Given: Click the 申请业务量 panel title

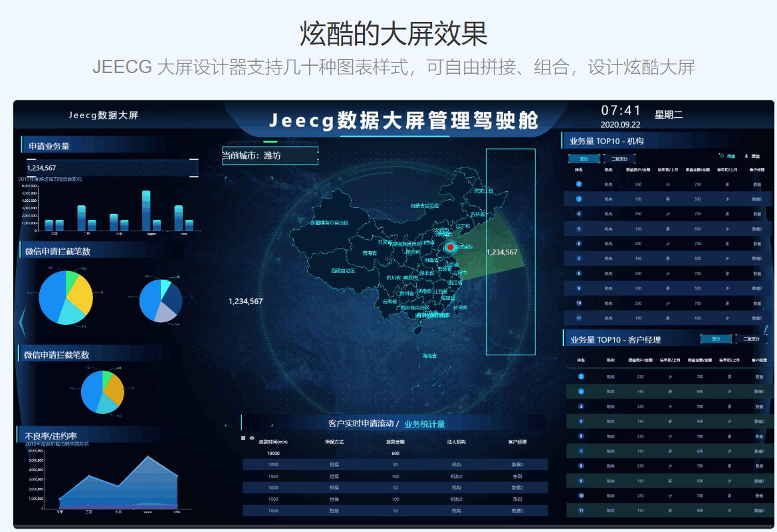Looking at the screenshot, I should pos(49,146).
